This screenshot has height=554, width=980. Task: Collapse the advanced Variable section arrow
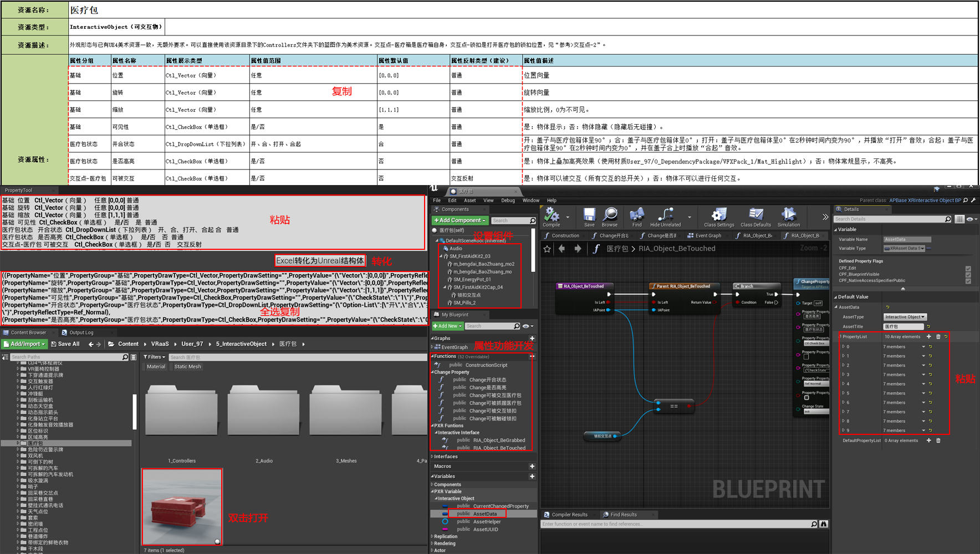click(x=903, y=289)
